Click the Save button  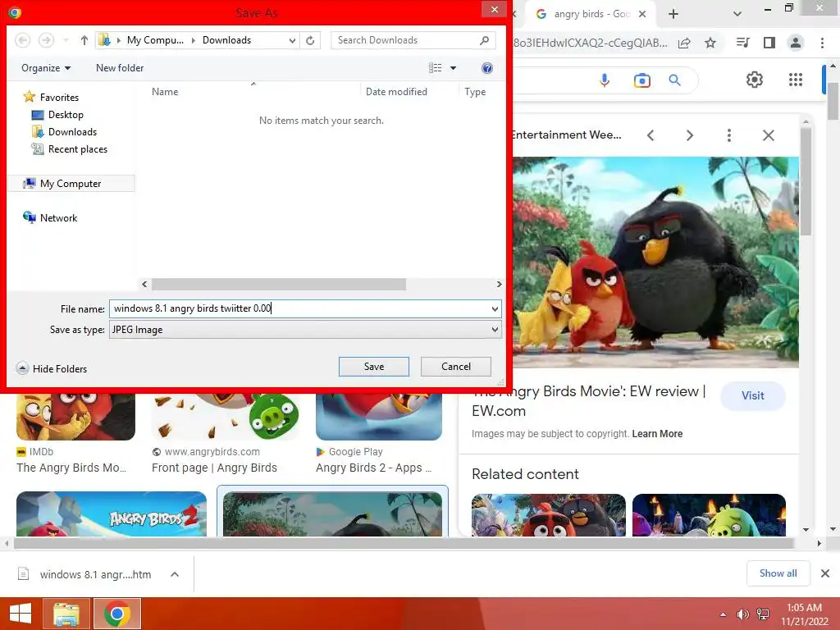374,367
